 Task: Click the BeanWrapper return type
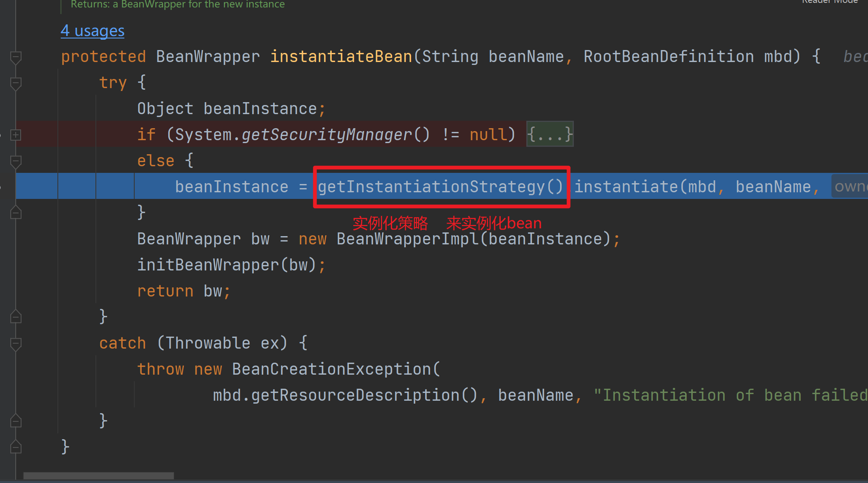coord(208,57)
